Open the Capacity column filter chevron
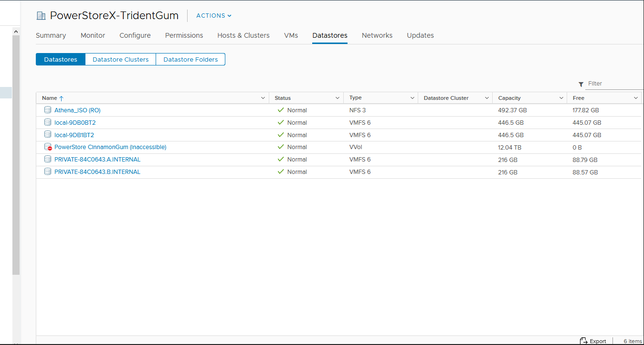Screen dimensions: 644x345 (561, 98)
